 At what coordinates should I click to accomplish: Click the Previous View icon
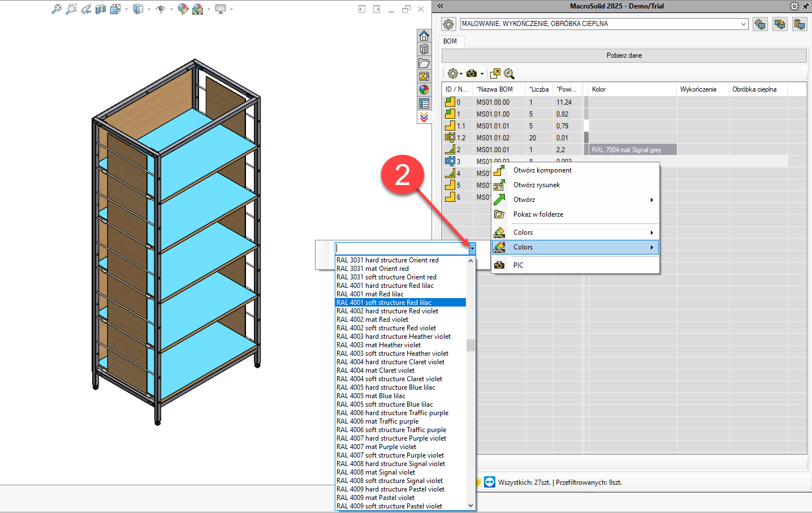[x=86, y=9]
